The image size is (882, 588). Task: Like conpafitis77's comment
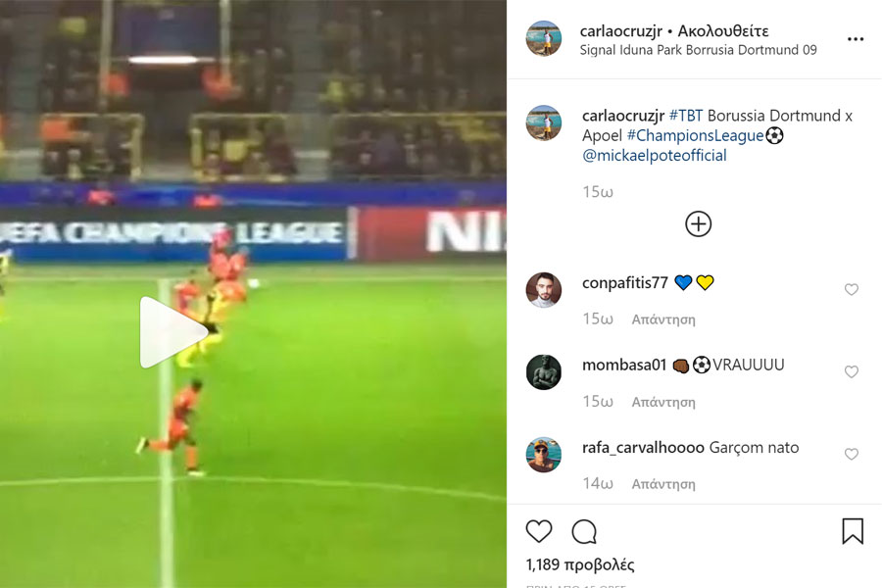[x=851, y=289]
